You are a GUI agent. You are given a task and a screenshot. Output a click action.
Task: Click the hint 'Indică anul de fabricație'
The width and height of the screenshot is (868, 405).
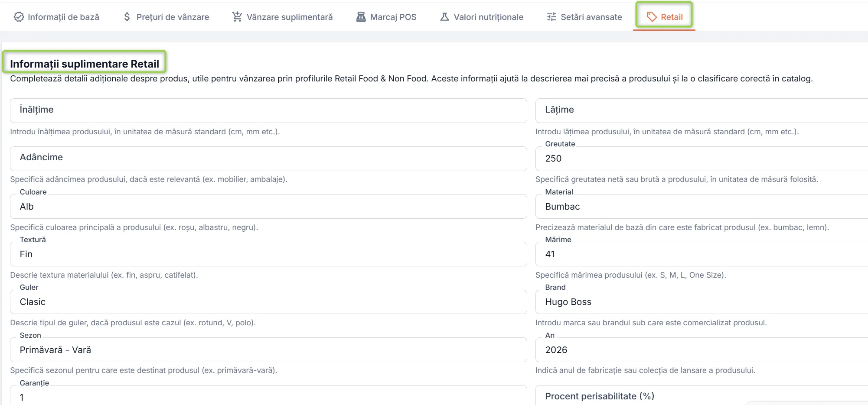[x=645, y=370]
